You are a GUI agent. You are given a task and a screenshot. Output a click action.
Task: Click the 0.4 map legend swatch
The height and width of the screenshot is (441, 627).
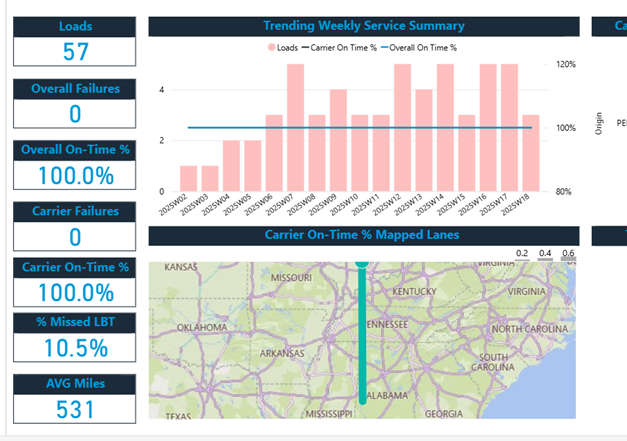click(546, 260)
